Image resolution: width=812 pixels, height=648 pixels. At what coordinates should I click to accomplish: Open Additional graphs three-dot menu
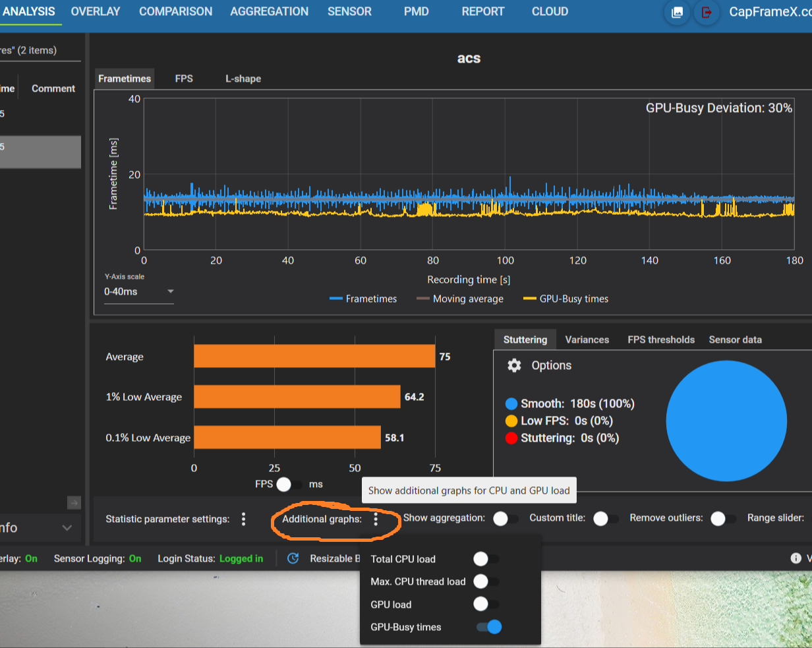(376, 519)
